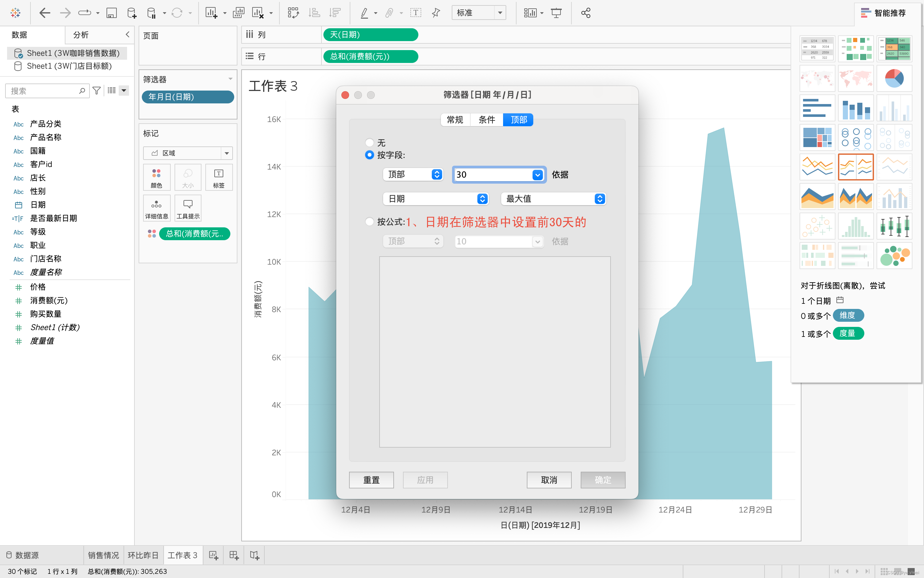Open the Label marks card
The image size is (924, 578).
point(219,177)
